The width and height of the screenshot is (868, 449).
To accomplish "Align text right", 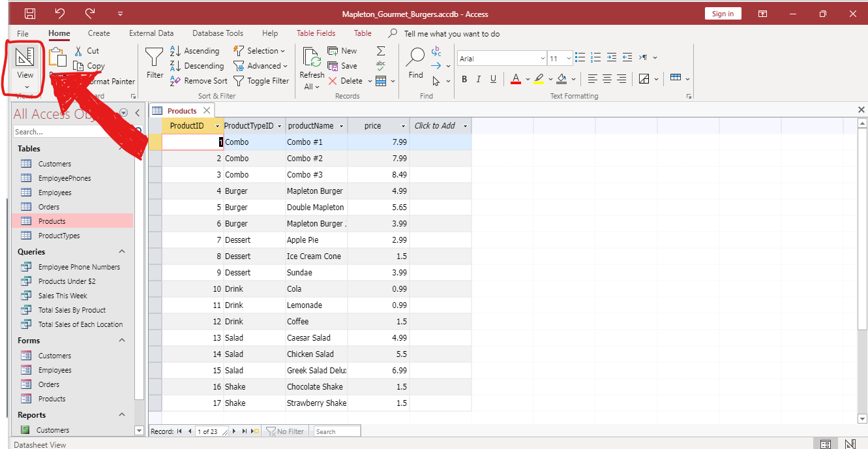I will pos(621,79).
